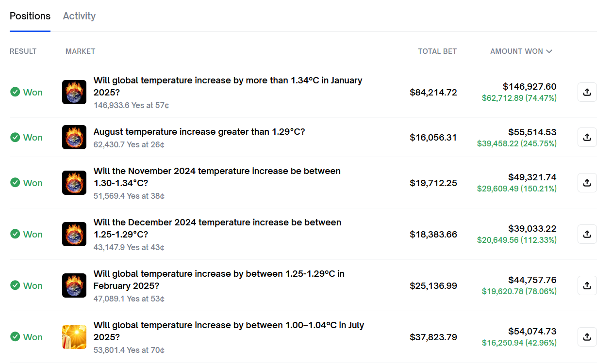Click the Total Bet column header
The width and height of the screenshot is (612, 364).
pos(437,51)
